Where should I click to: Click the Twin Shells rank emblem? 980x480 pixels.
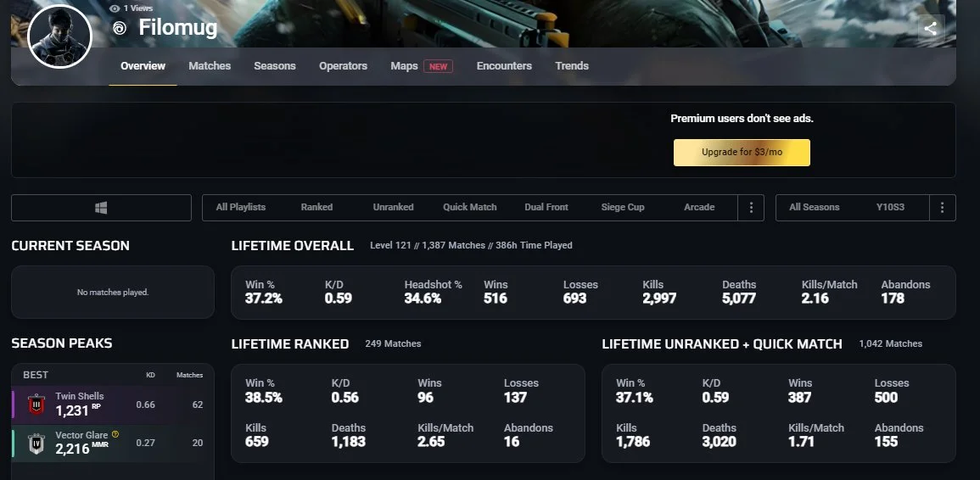(x=36, y=405)
